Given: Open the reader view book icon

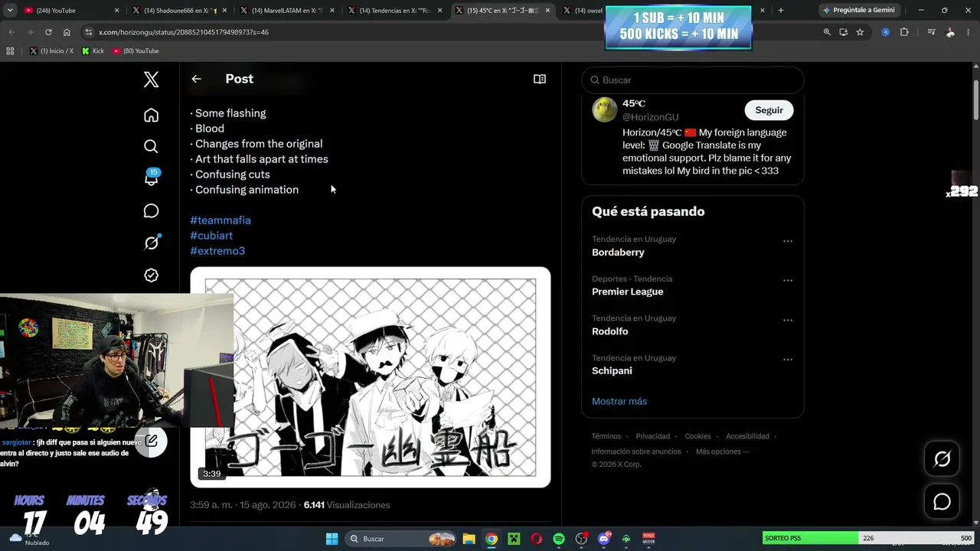Looking at the screenshot, I should [x=540, y=79].
